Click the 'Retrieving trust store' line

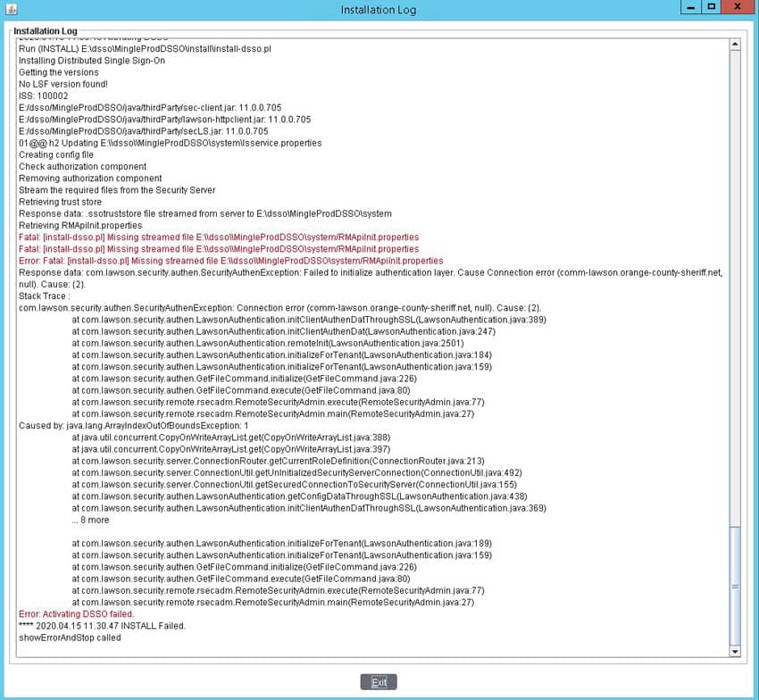(60, 202)
